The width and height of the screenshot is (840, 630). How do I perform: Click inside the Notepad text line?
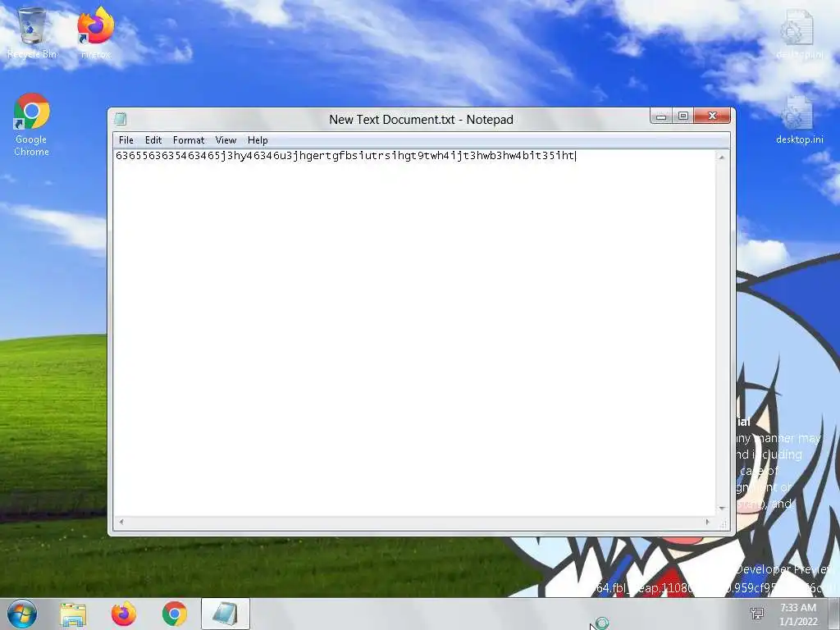(x=345, y=156)
